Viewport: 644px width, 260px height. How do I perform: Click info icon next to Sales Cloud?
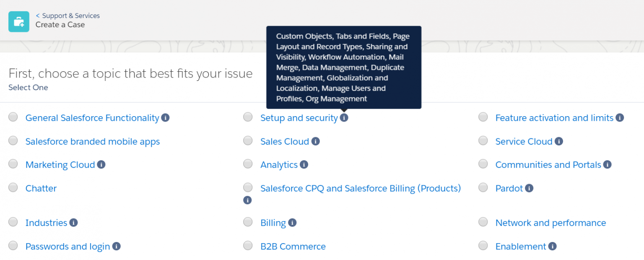(x=316, y=141)
